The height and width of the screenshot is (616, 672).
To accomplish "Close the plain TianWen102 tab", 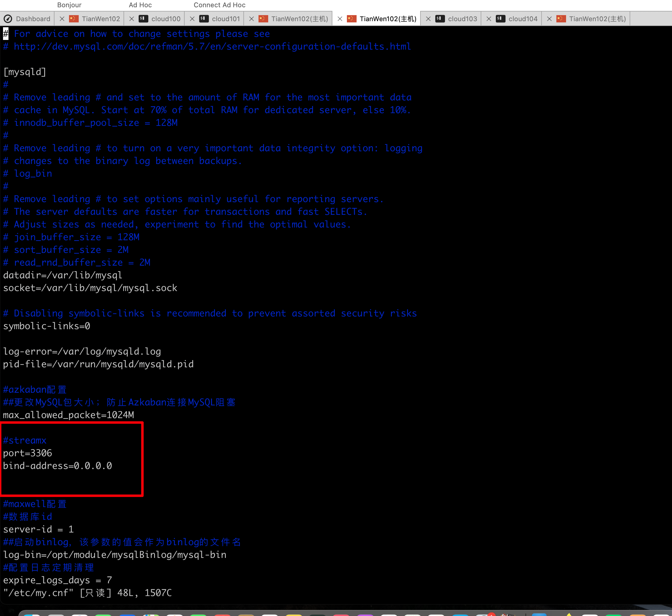I will coord(62,19).
